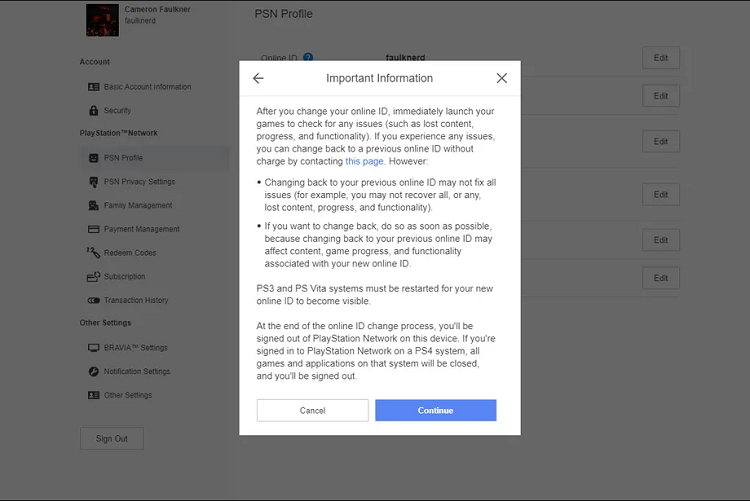
Task: Click the Subscription icon
Action: click(x=93, y=277)
